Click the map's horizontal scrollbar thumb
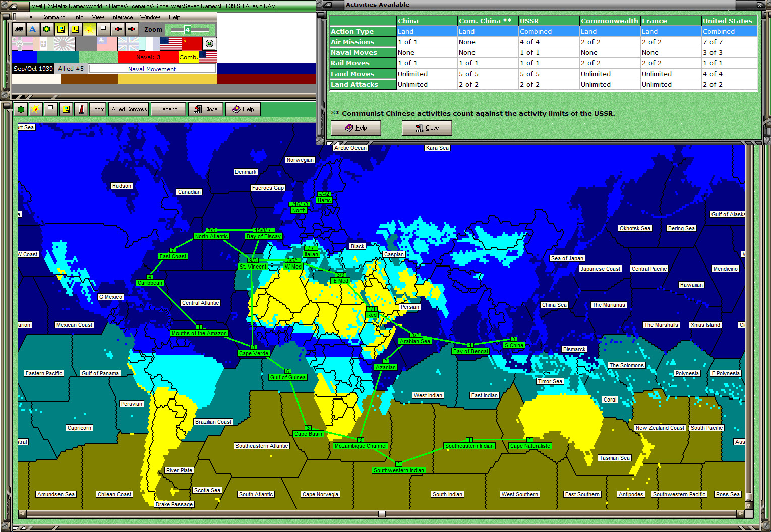This screenshot has height=532, width=771. 382,514
